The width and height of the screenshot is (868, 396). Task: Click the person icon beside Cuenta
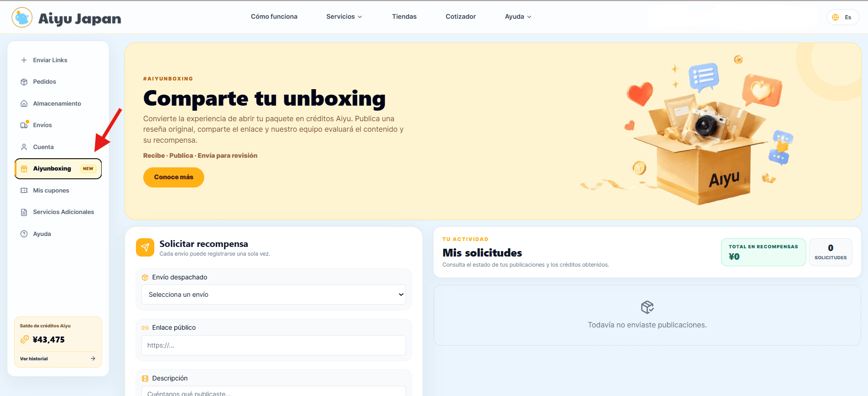pyautogui.click(x=24, y=147)
